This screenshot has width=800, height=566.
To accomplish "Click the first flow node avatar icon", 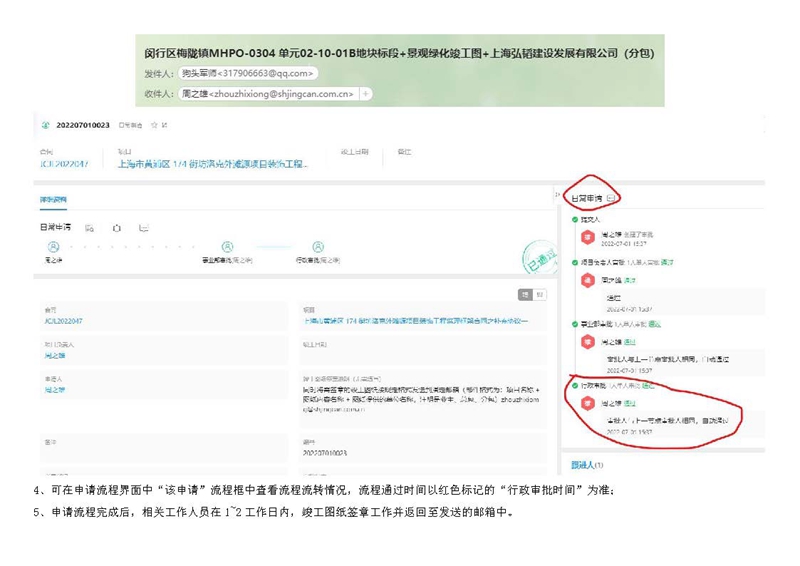I will point(53,247).
